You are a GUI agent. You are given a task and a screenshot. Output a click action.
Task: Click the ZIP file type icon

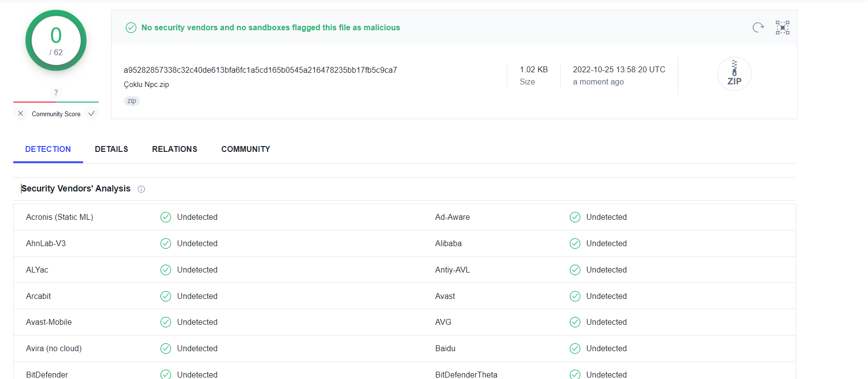tap(734, 74)
